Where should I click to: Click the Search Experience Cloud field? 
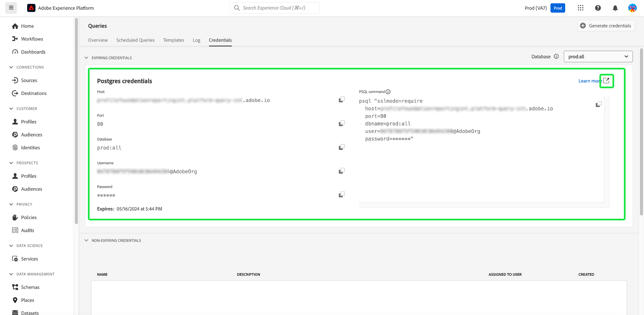click(275, 8)
